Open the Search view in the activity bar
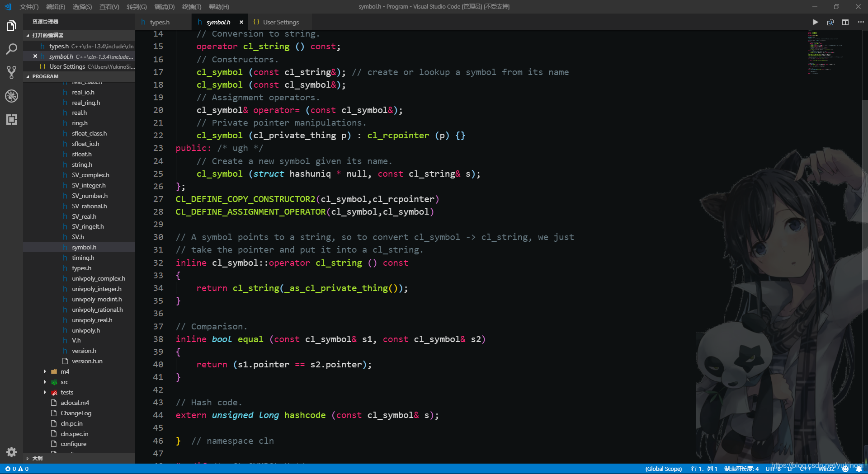The width and height of the screenshot is (868, 474). pyautogui.click(x=11, y=49)
